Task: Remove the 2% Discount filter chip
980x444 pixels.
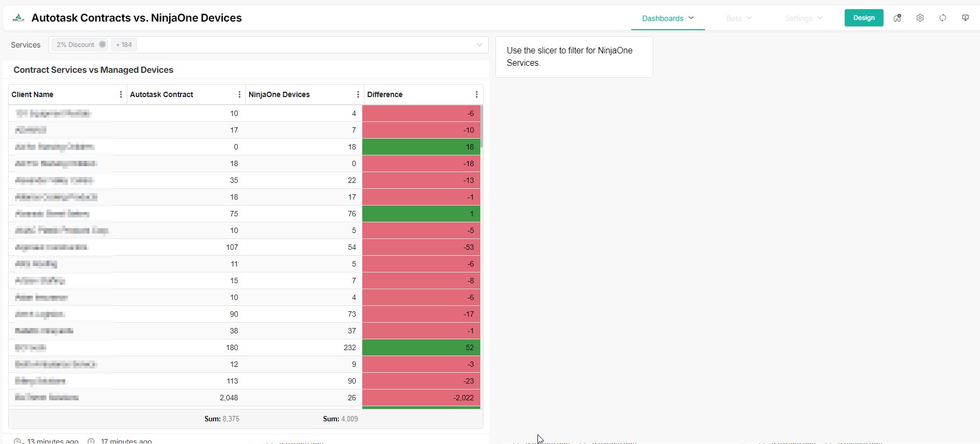Action: click(102, 45)
